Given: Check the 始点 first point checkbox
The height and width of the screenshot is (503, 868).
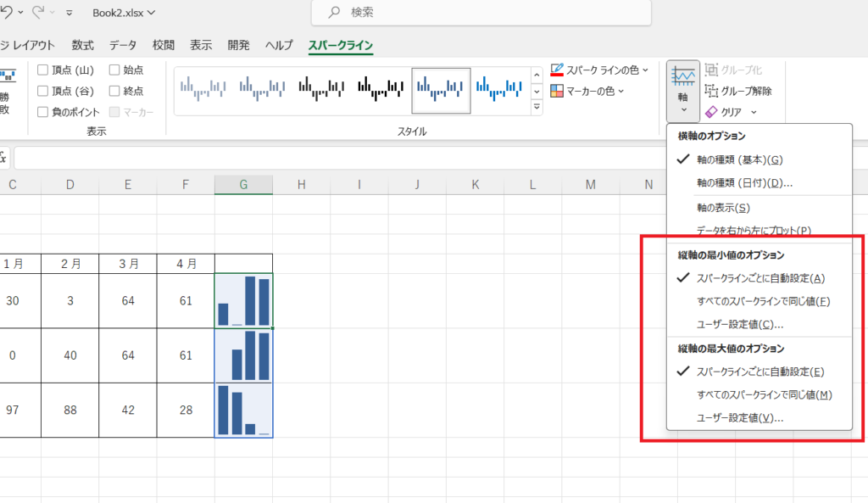Looking at the screenshot, I should (x=115, y=70).
